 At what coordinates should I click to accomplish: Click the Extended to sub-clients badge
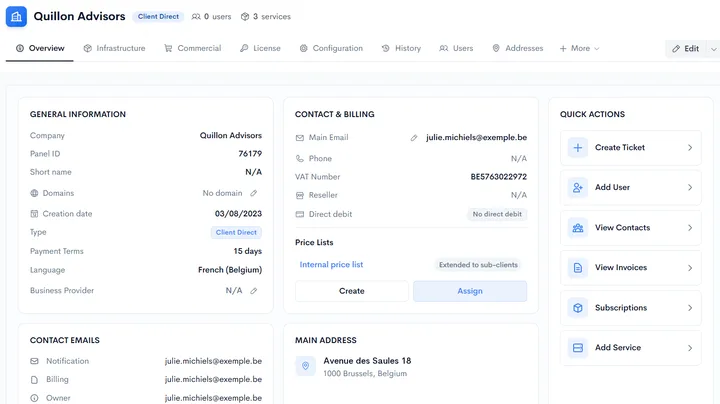(x=478, y=265)
